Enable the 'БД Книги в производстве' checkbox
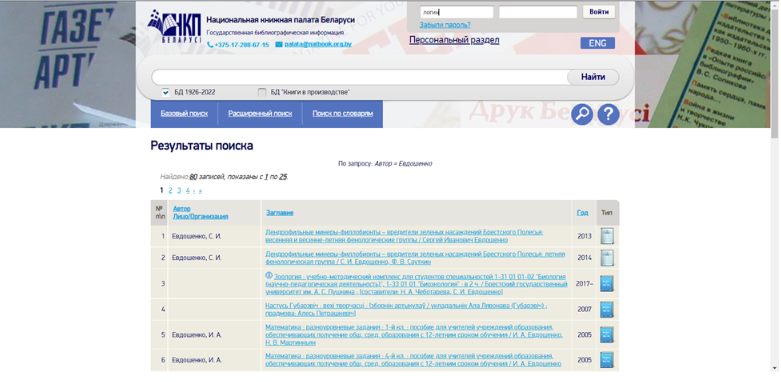This screenshot has height=382, width=781. point(262,93)
